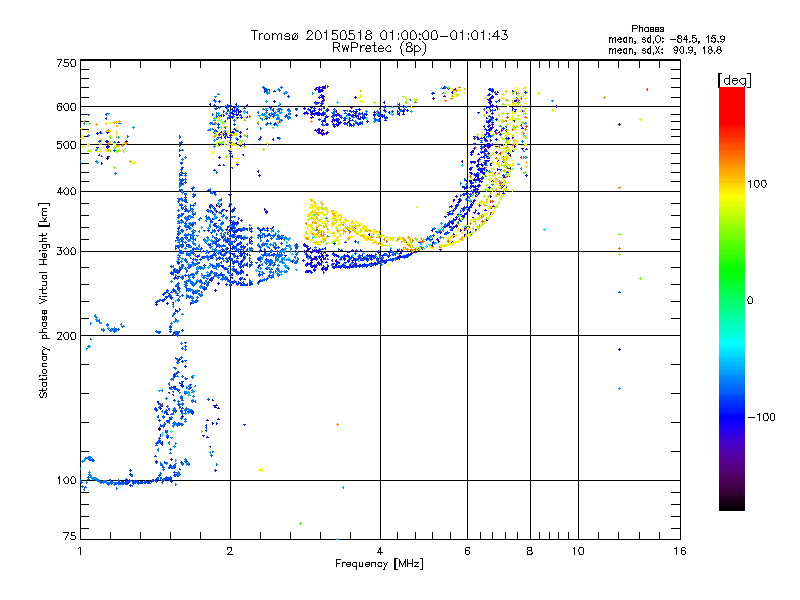Viewport: 800px width, 600px height.
Task: Click the x-axis tick label '16'
Action: coord(680,551)
